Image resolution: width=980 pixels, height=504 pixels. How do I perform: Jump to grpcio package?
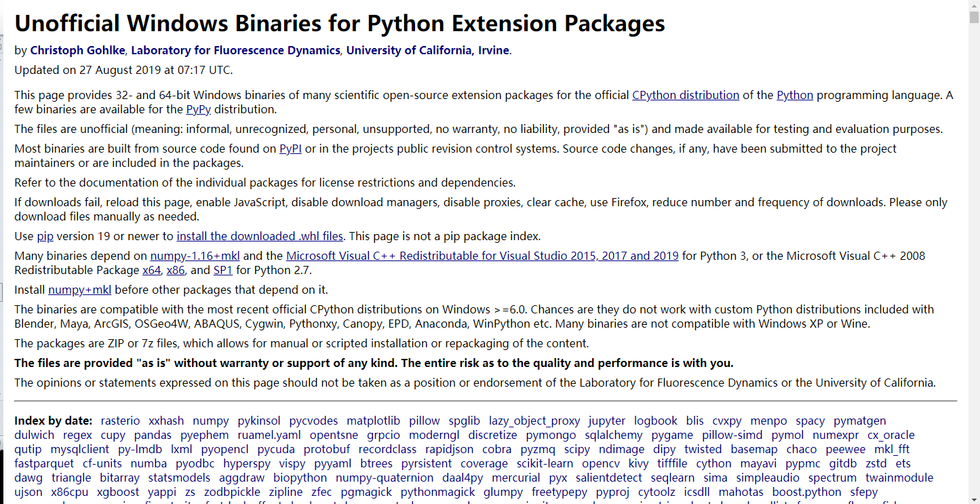pyautogui.click(x=384, y=435)
